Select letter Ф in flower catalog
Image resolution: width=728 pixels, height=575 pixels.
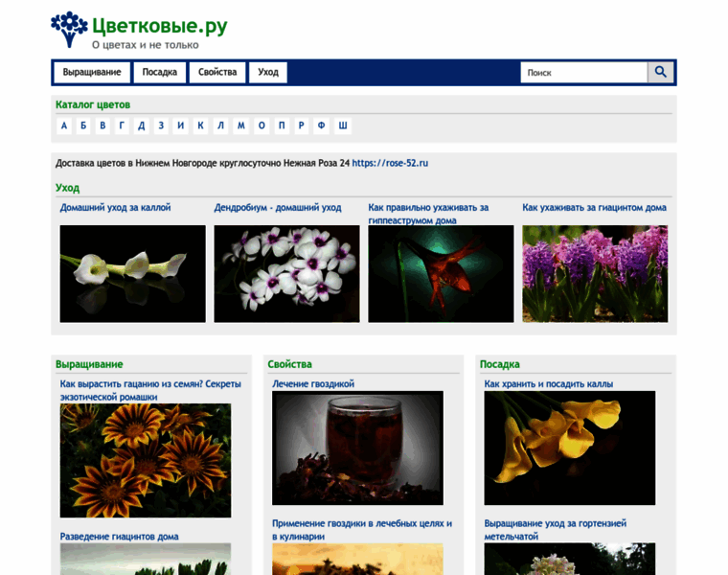322,126
